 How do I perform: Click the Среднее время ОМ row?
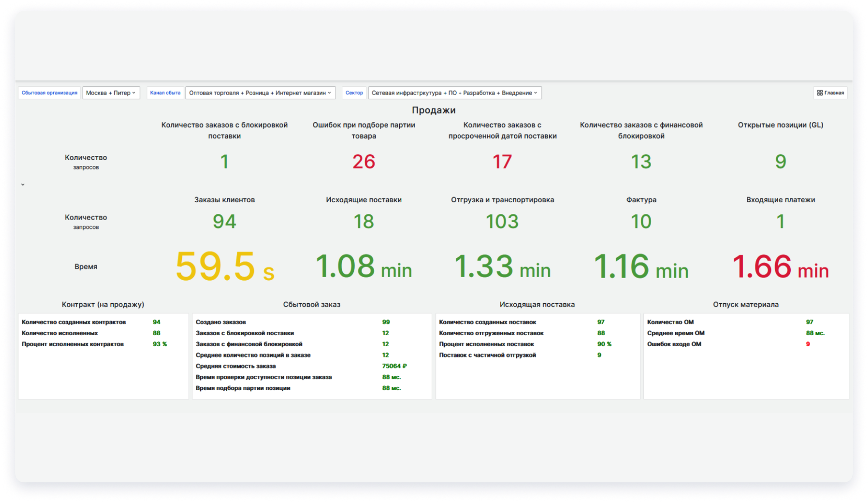[746, 333]
